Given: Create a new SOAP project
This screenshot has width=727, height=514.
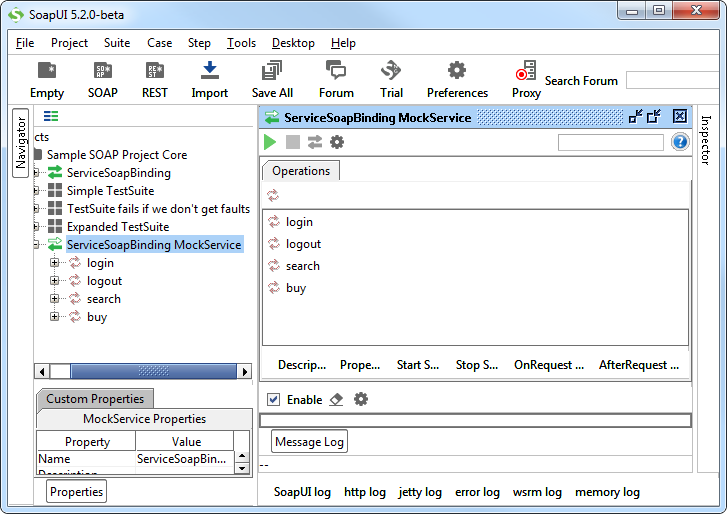Looking at the screenshot, I should click(x=102, y=80).
